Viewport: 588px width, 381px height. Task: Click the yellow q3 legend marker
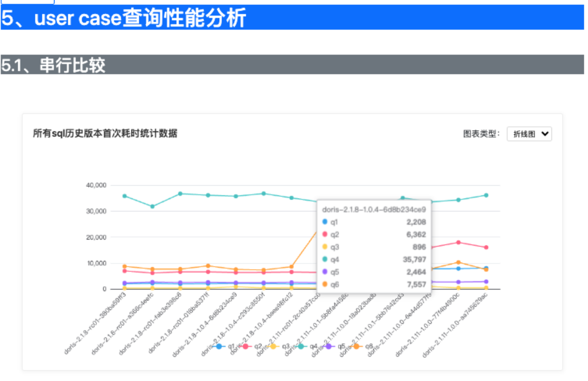click(273, 346)
